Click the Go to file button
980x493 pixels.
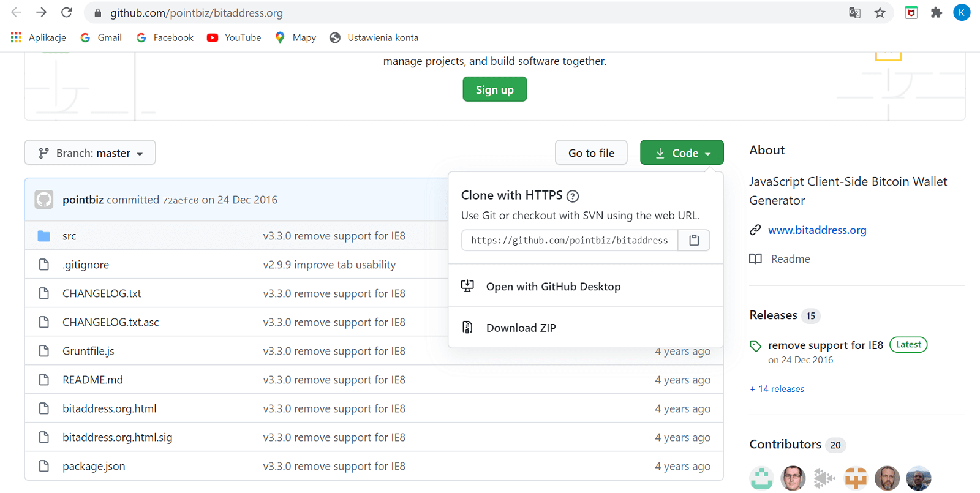pyautogui.click(x=591, y=153)
